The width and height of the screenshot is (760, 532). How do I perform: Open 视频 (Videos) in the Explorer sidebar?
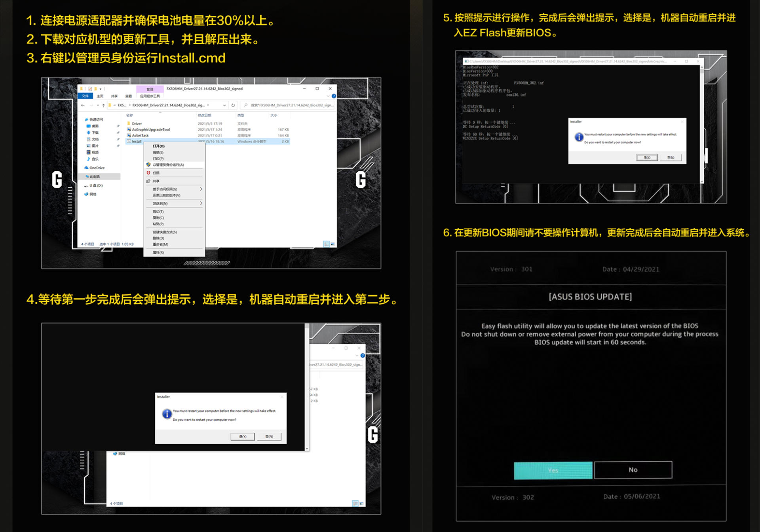(93, 152)
